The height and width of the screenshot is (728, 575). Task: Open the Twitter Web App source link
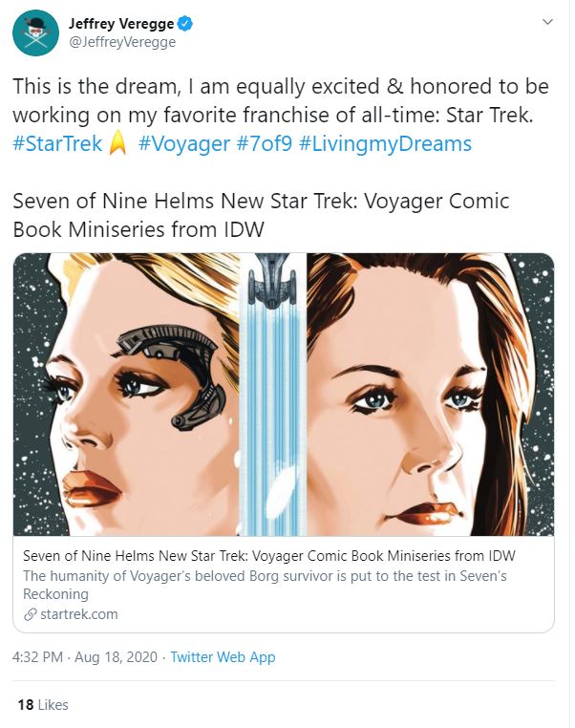pos(223,657)
